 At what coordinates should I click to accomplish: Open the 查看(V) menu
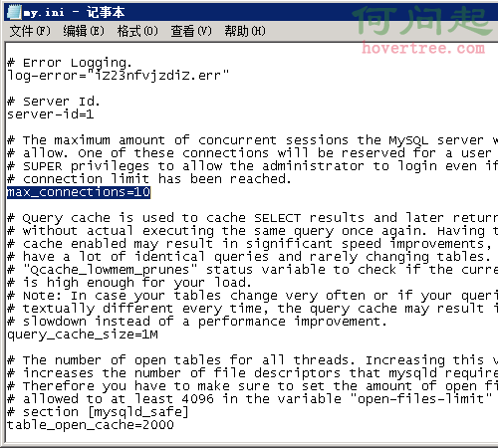point(191,31)
